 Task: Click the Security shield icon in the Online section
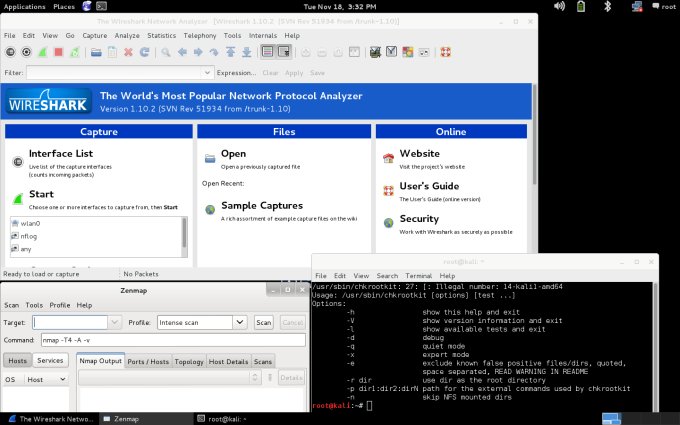(x=389, y=222)
